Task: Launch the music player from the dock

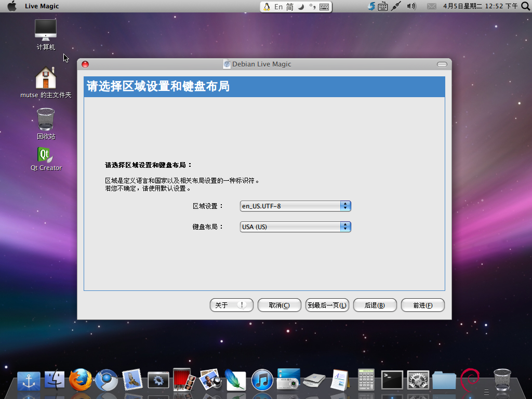Action: 262,380
